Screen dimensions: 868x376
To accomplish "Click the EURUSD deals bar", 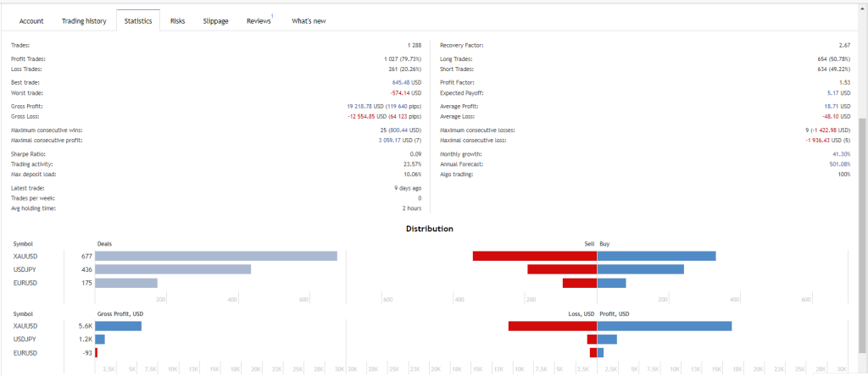I will [126, 283].
